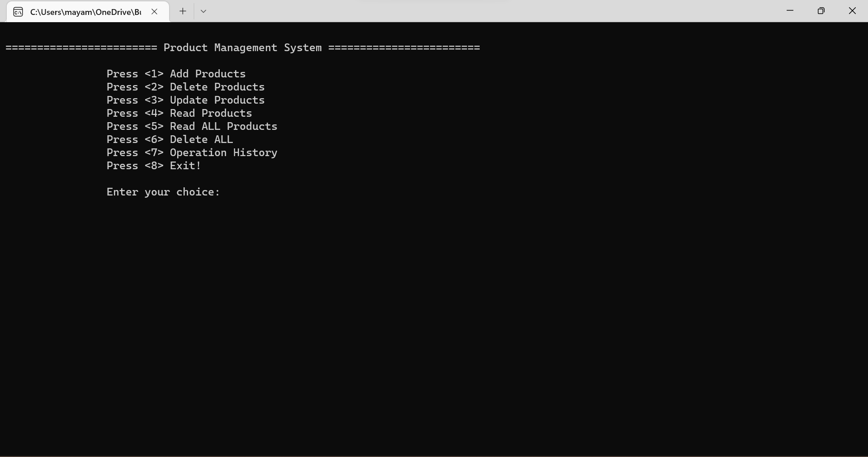
Task: Minimize the Windows Terminal window
Action: pos(790,10)
